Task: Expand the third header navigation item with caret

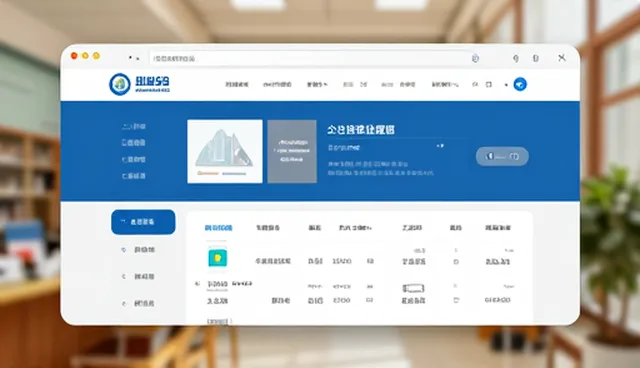Action: (317, 84)
